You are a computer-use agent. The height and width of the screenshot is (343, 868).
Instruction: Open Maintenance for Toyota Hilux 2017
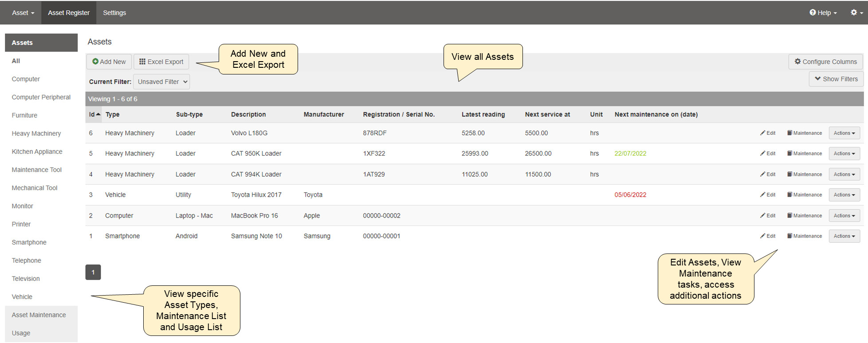[805, 195]
